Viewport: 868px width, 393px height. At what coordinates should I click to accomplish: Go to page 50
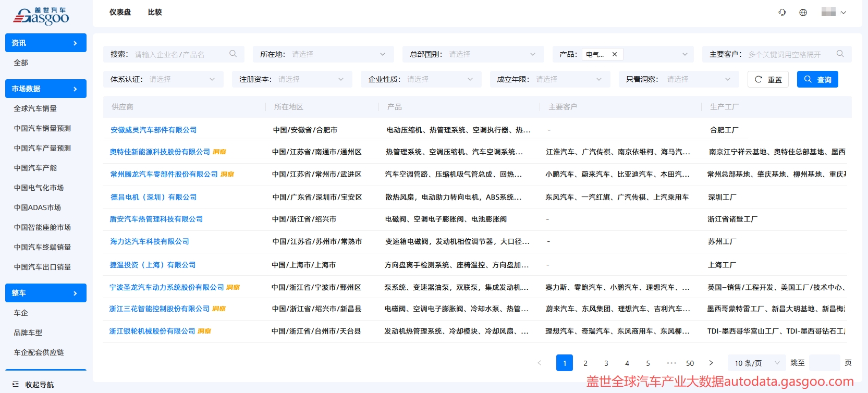tap(690, 363)
